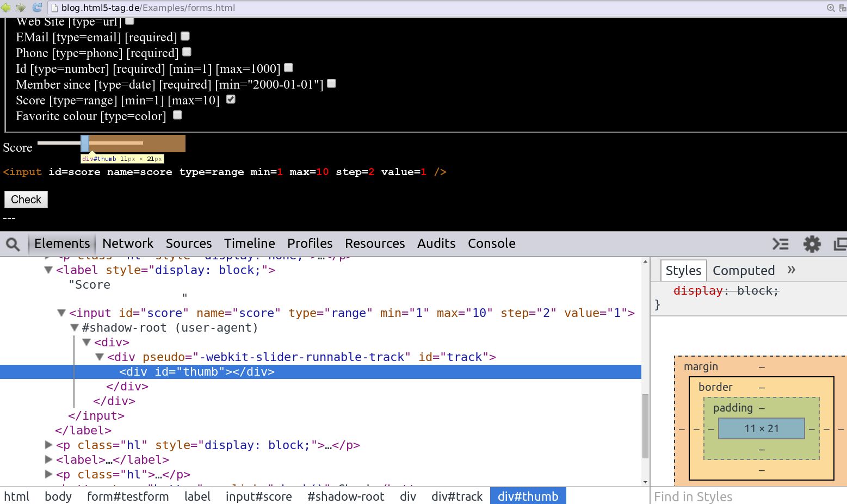Expand the collapsed label…/label node
Image resolution: width=847 pixels, height=504 pixels.
48,459
